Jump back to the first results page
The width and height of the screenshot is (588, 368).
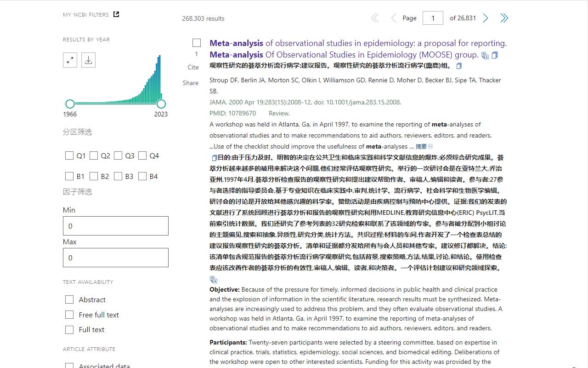coord(374,18)
